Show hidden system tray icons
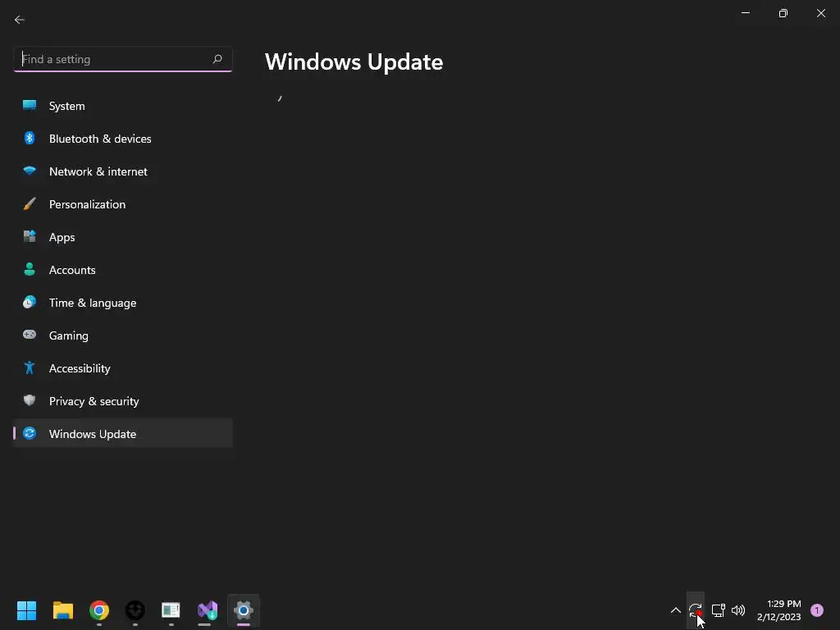The image size is (840, 630). [676, 610]
